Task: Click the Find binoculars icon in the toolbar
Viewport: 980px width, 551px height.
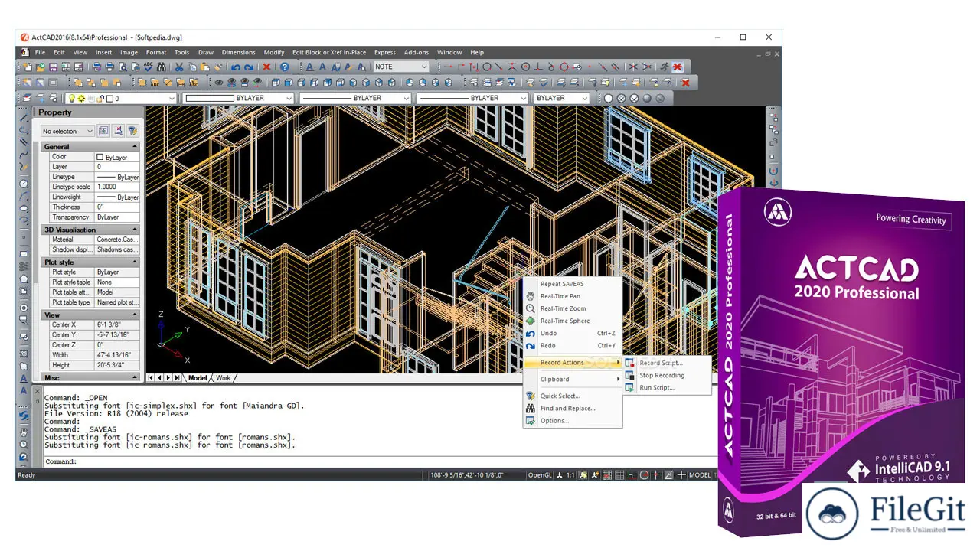Action: click(162, 67)
